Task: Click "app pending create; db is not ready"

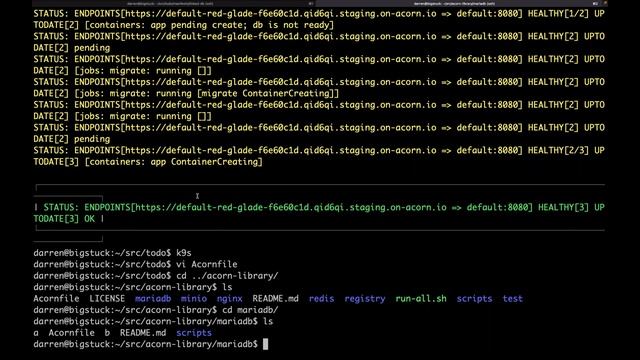Action: 239,25
